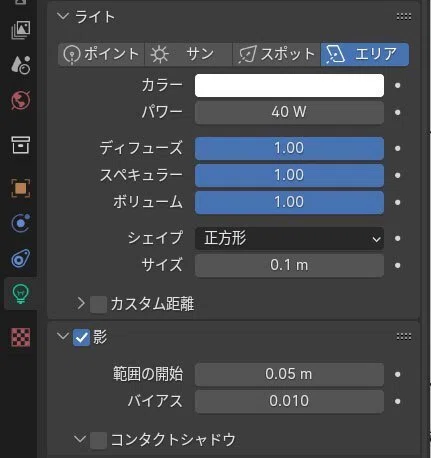
Task: Click the animate dot beside サイズ
Action: click(397, 266)
